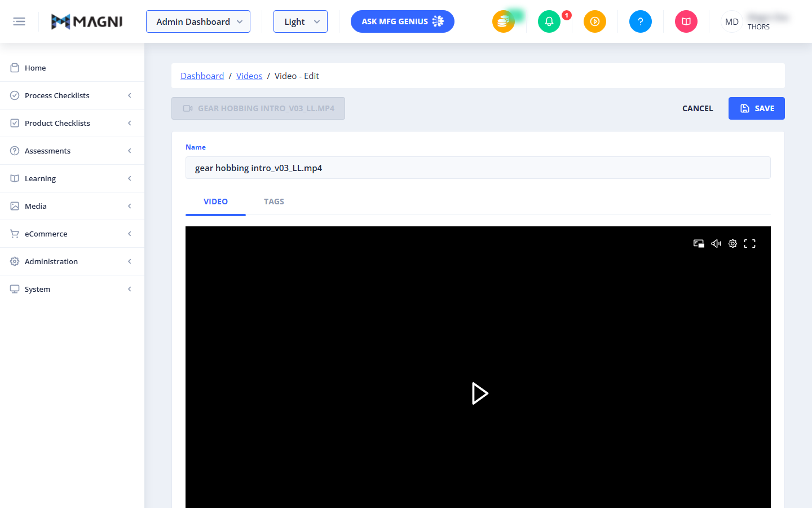The image size is (812, 508).
Task: Click the MAGNI logo
Action: [87, 21]
